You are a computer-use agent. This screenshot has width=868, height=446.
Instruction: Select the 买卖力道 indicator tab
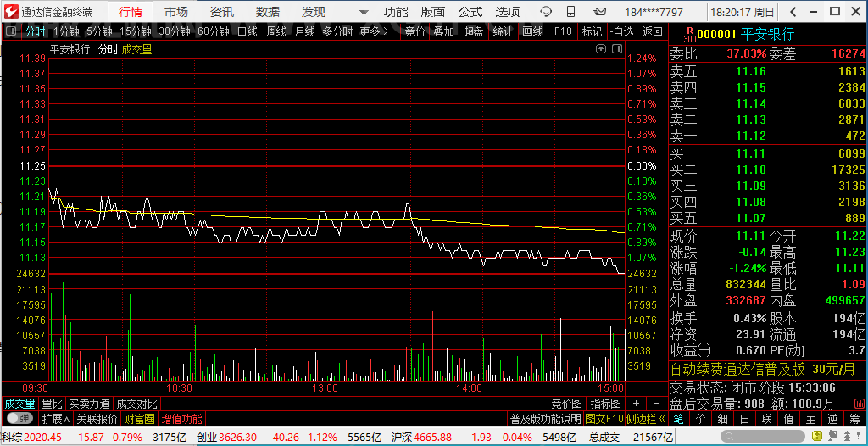coord(89,404)
